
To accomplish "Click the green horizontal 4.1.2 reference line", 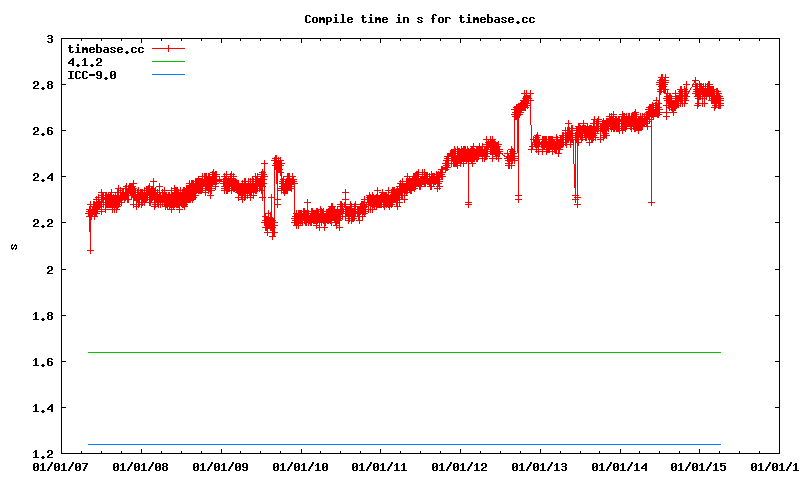I will pos(400,352).
